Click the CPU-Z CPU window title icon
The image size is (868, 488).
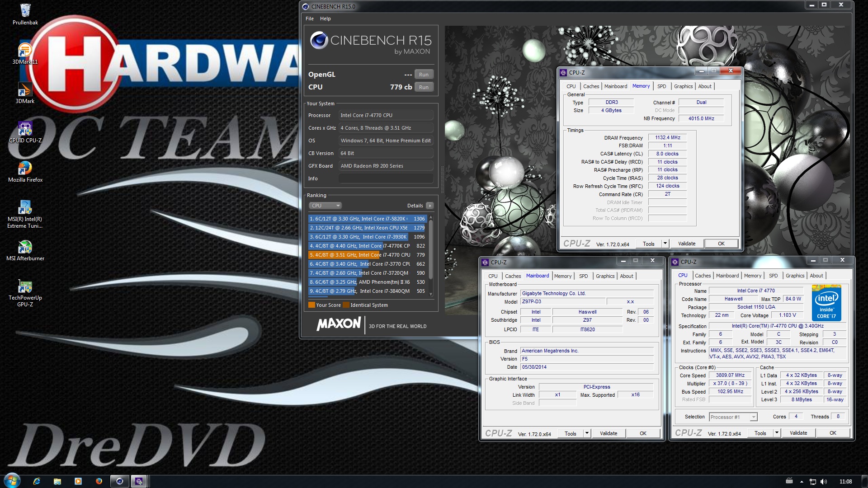[675, 262]
